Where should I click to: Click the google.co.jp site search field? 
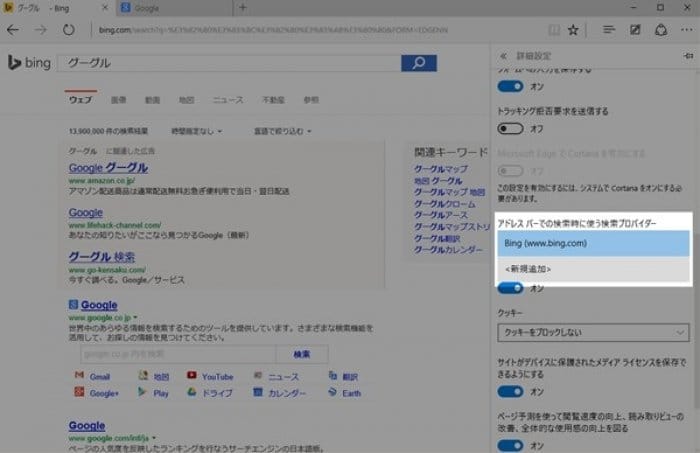tap(178, 354)
